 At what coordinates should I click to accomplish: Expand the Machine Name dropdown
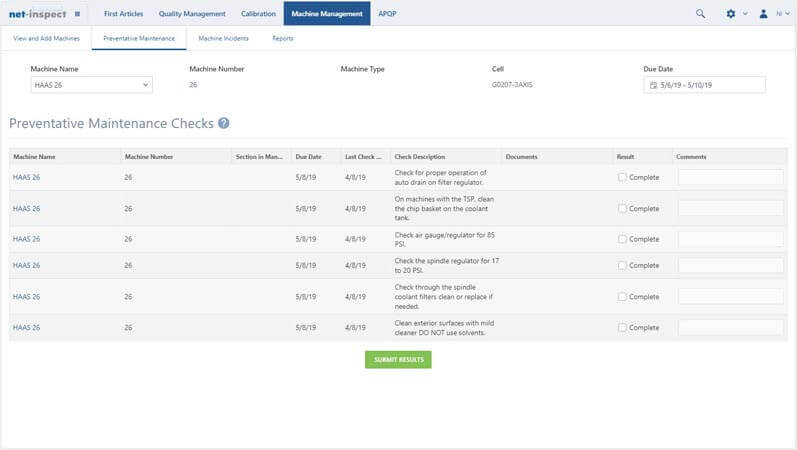(145, 85)
